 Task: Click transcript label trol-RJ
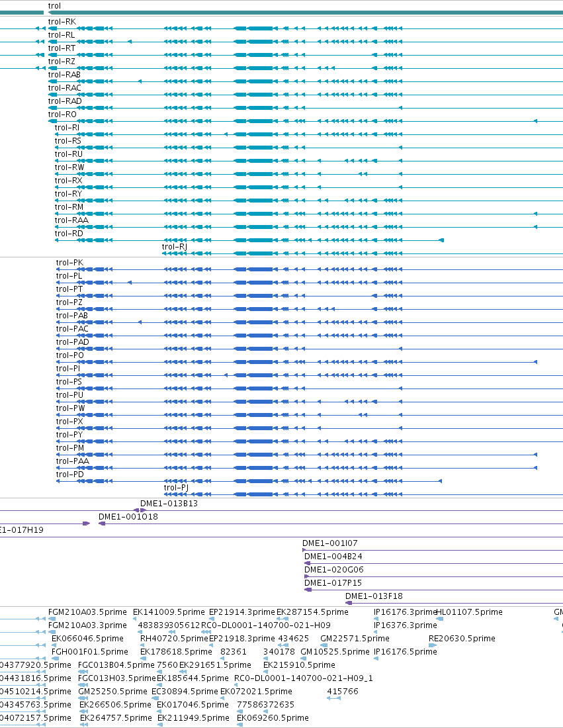[x=175, y=247]
